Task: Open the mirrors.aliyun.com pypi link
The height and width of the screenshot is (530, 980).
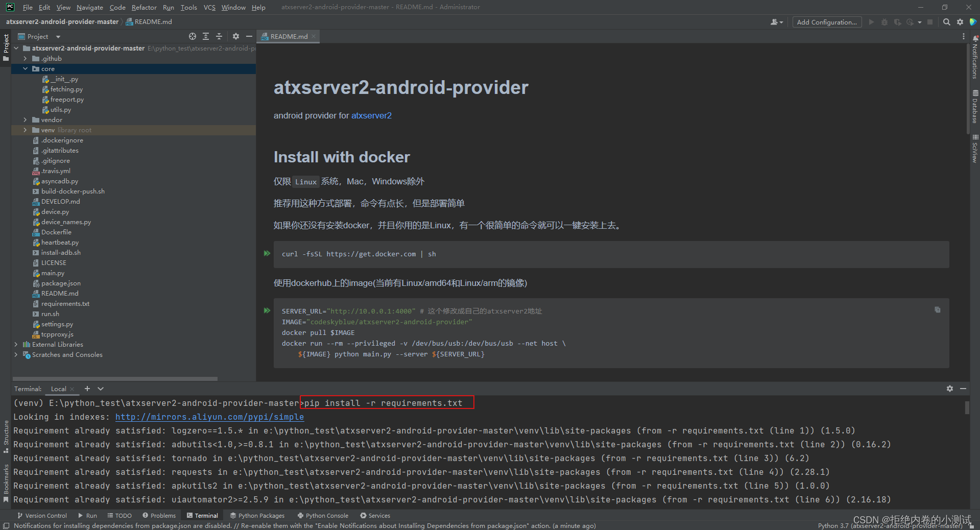Action: pyautogui.click(x=209, y=417)
